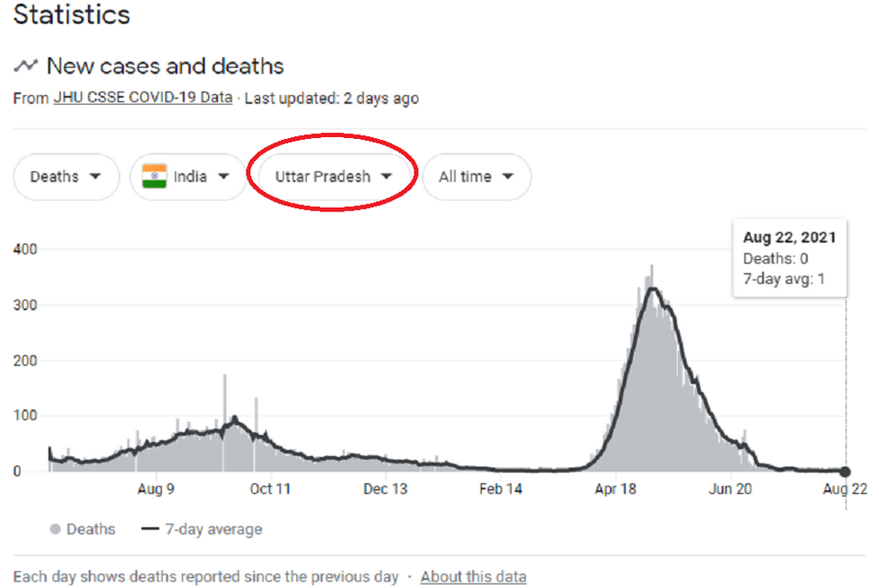Open the India country dropdown

click(188, 177)
